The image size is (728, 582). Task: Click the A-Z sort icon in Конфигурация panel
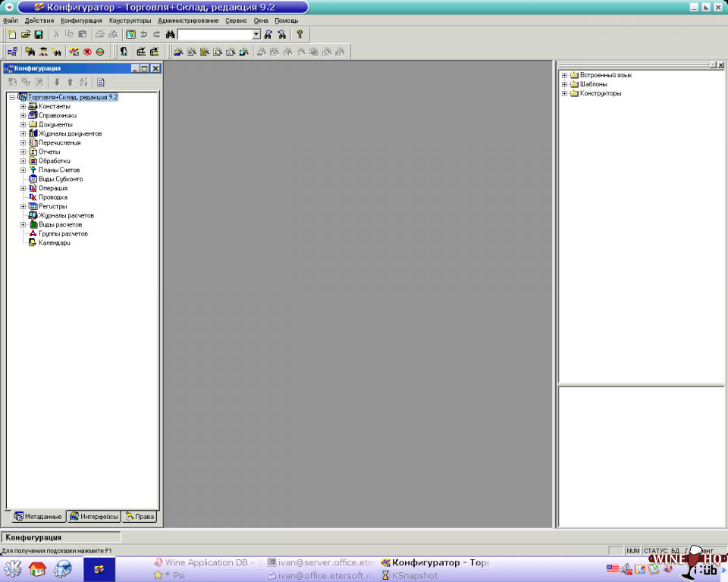coord(83,82)
